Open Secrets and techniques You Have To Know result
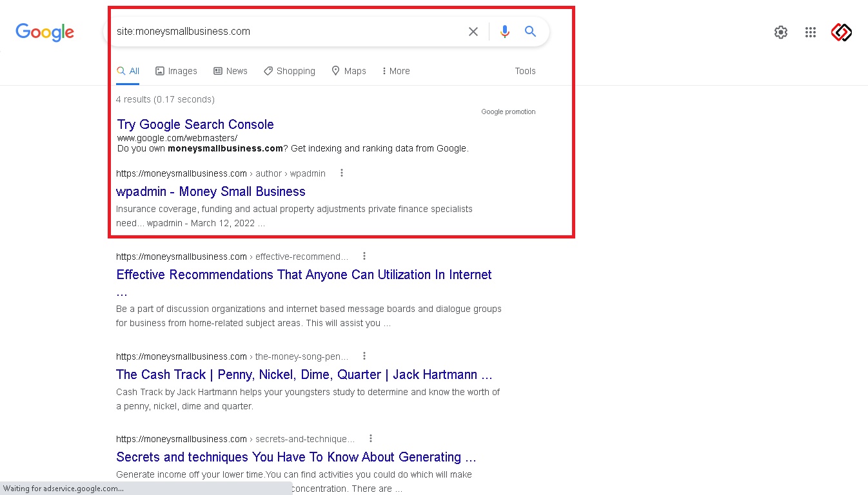The width and height of the screenshot is (868, 495). [x=296, y=457]
